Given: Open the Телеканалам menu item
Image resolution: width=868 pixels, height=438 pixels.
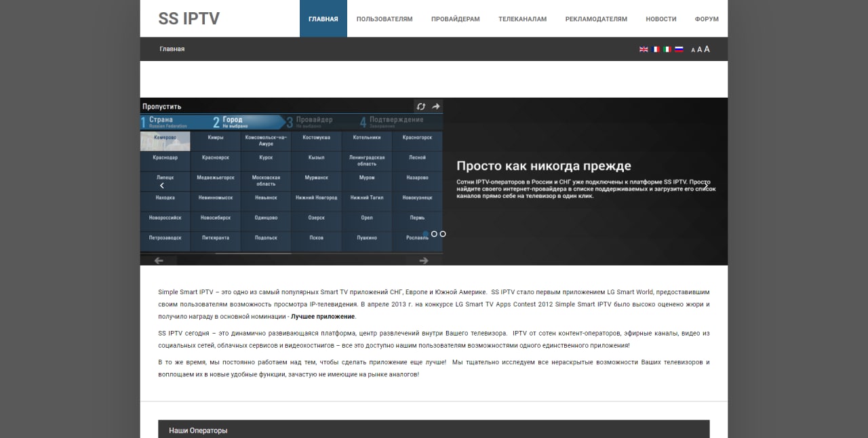Looking at the screenshot, I should point(522,19).
